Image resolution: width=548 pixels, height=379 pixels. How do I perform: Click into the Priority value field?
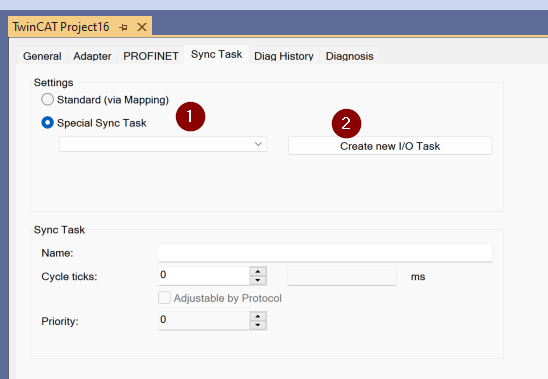point(204,321)
